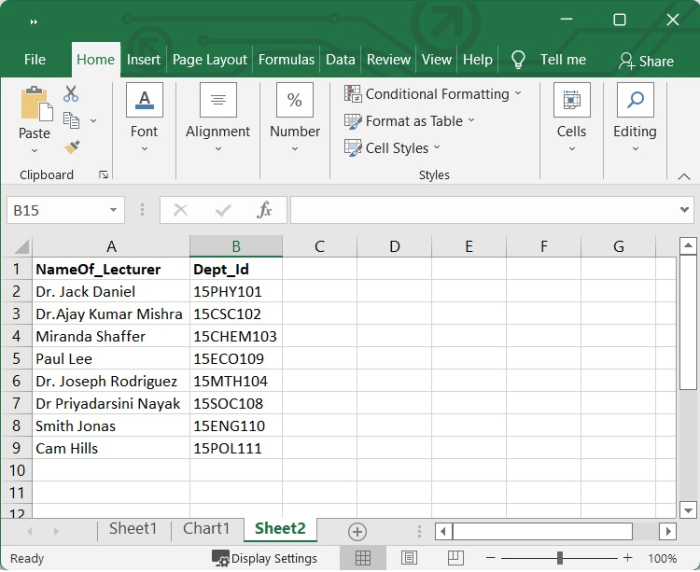The height and width of the screenshot is (572, 700).
Task: Open the Formulas ribbon tab
Action: (286, 60)
